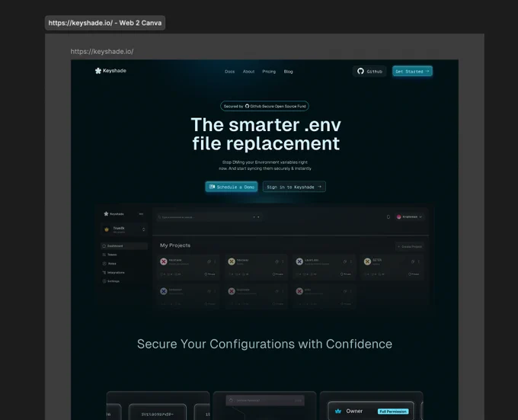This screenshot has width=518, height=420.
Task: Click the Dashboard home icon in the sidebar
Action: click(104, 246)
